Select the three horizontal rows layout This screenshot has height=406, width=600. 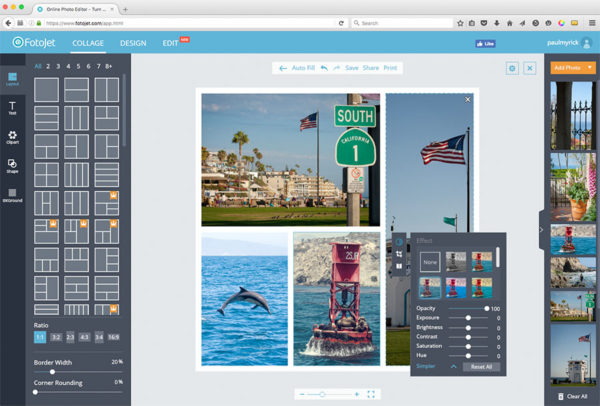click(46, 118)
